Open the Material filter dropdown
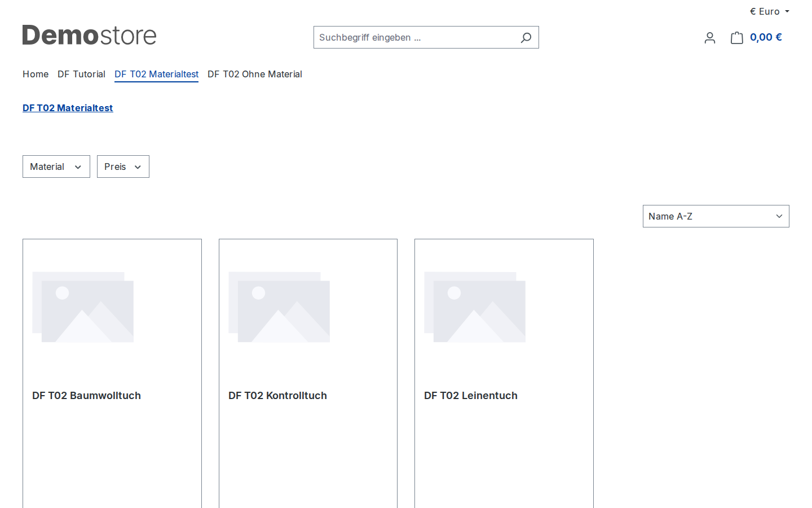Image resolution: width=812 pixels, height=508 pixels. tap(56, 167)
